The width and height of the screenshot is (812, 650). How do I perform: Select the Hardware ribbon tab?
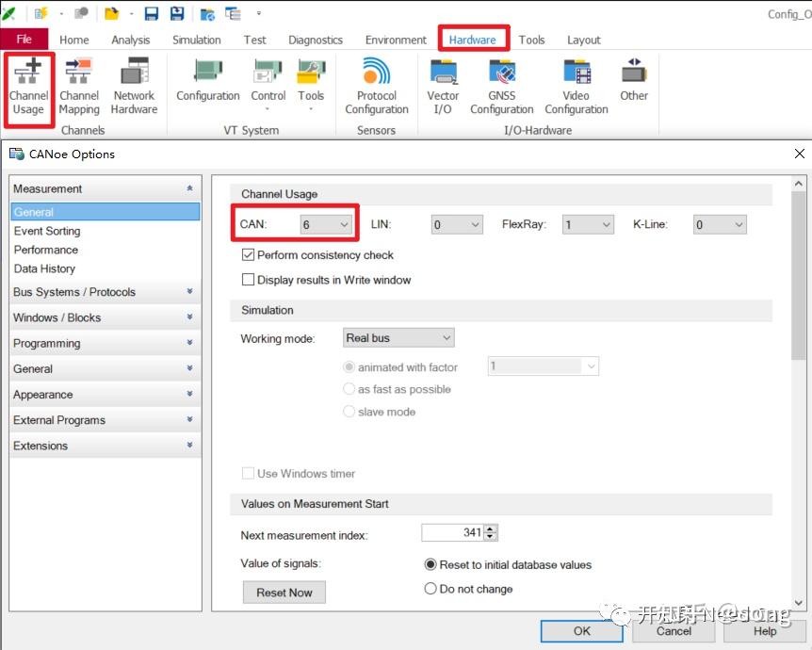[472, 40]
